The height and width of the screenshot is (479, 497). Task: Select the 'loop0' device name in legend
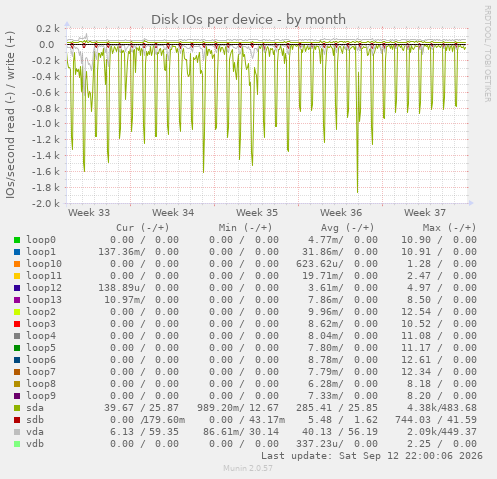41,240
